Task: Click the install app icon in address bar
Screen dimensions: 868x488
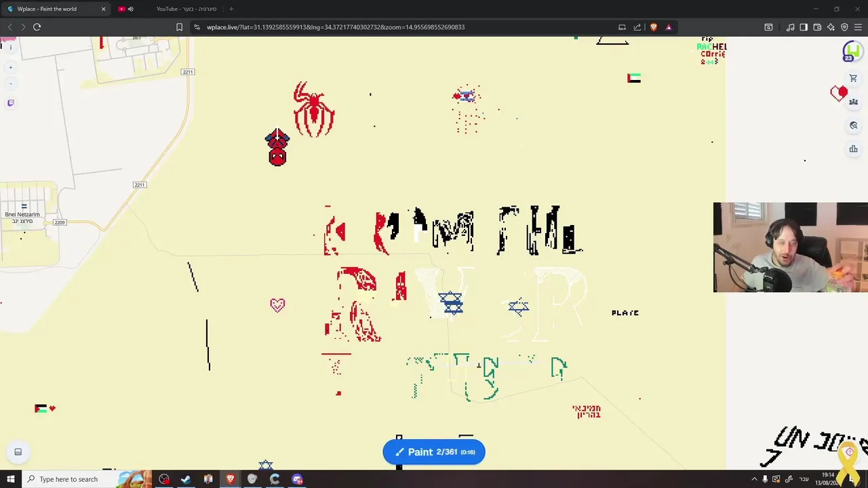Action: pyautogui.click(x=622, y=27)
